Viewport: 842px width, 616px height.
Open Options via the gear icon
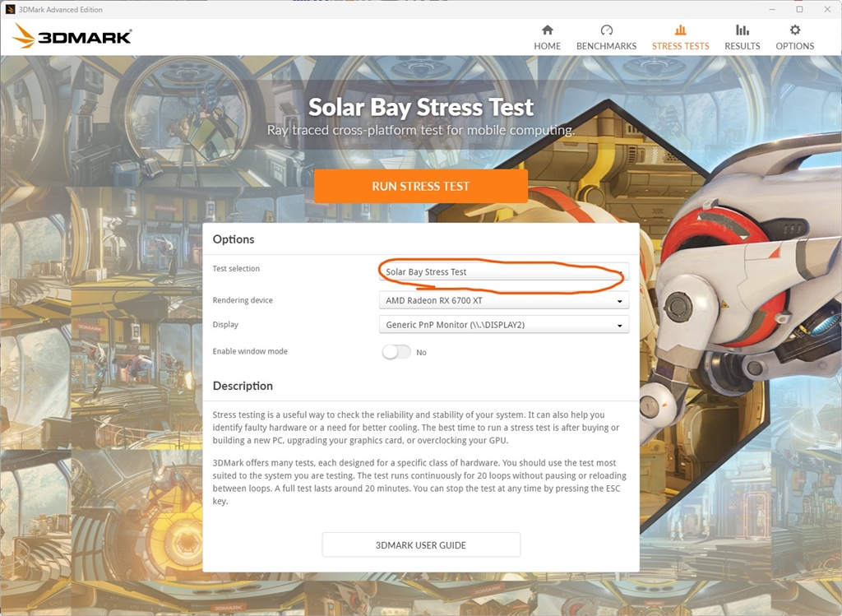click(794, 30)
